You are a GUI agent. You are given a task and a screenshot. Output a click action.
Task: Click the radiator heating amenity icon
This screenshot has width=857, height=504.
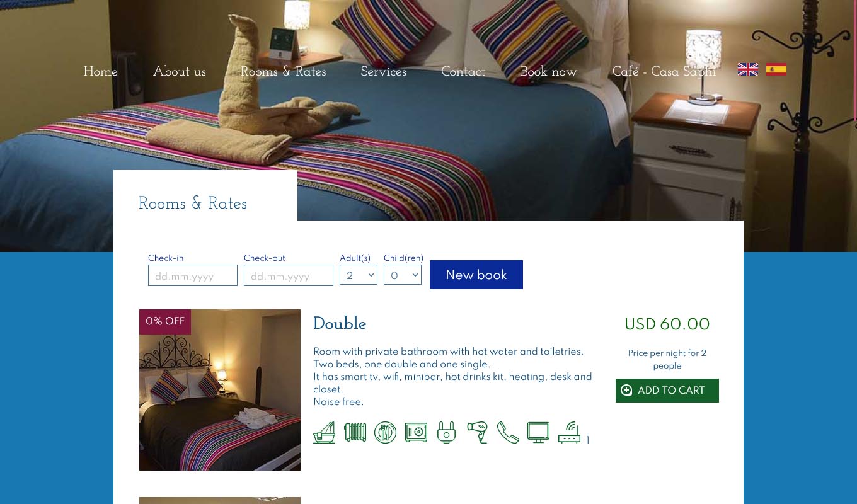coord(355,433)
